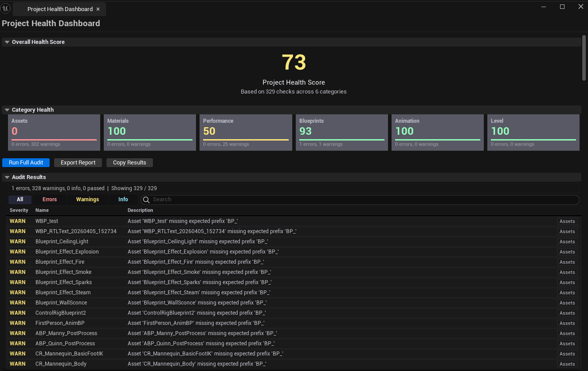
Task: Select the Blueprint_Effect_Smoke row name
Action: coord(63,272)
